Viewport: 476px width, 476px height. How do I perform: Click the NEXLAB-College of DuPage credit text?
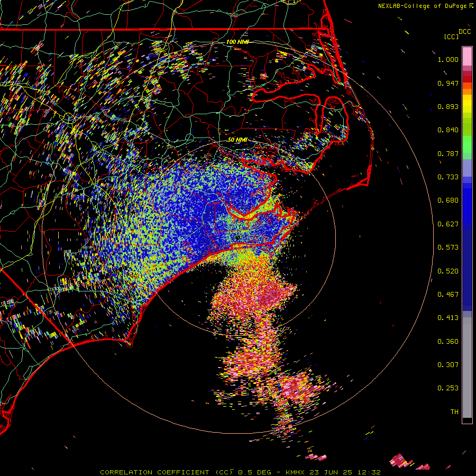[423, 6]
